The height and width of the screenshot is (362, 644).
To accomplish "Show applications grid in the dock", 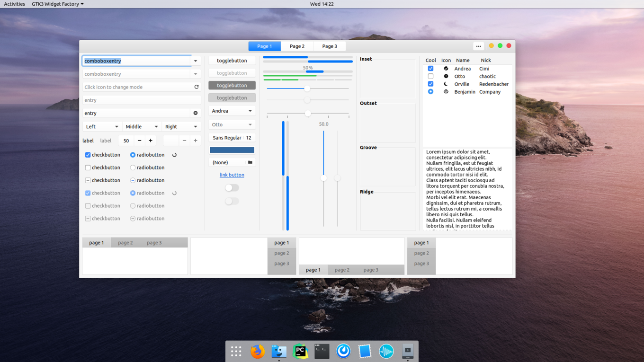I will click(236, 351).
